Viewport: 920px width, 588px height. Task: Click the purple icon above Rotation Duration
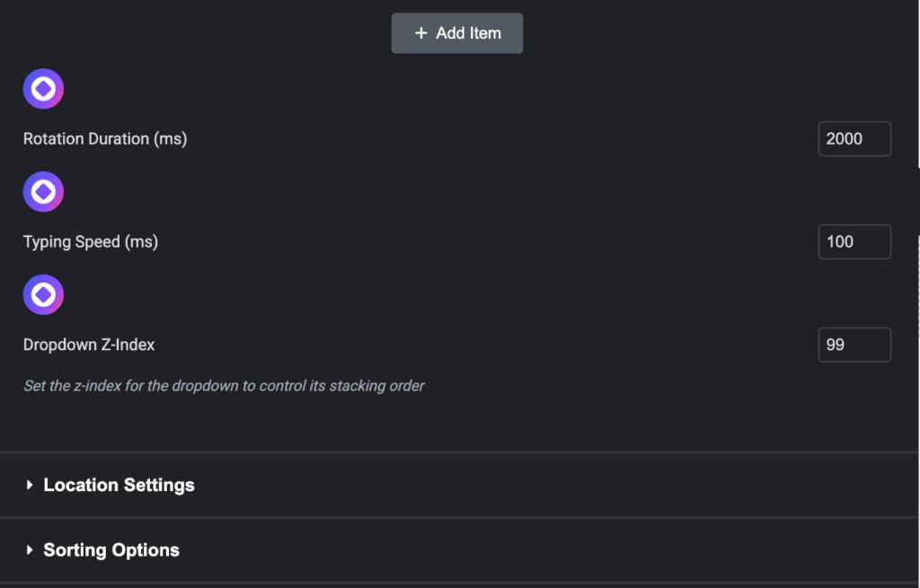click(x=43, y=89)
